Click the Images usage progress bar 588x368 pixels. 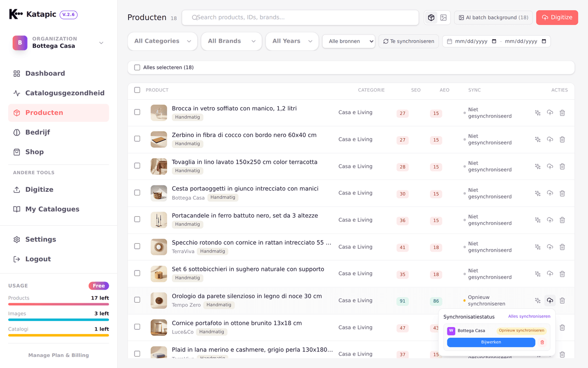point(58,320)
